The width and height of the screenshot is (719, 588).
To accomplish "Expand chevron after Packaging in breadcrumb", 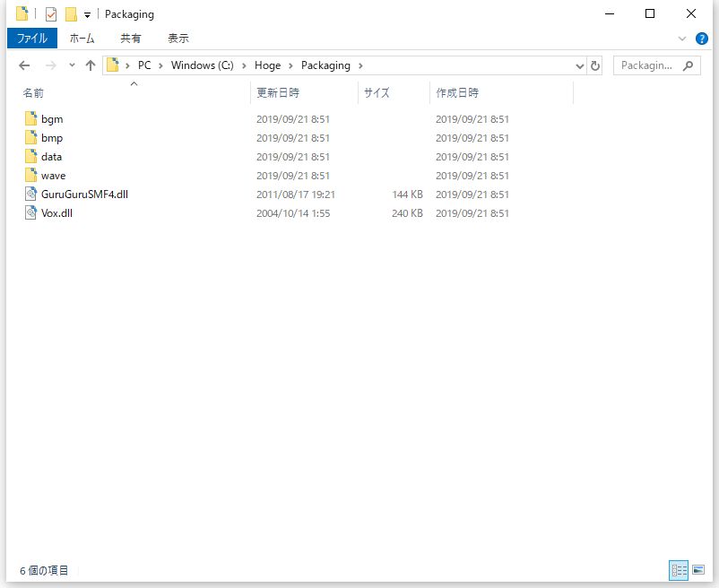I will (x=361, y=66).
